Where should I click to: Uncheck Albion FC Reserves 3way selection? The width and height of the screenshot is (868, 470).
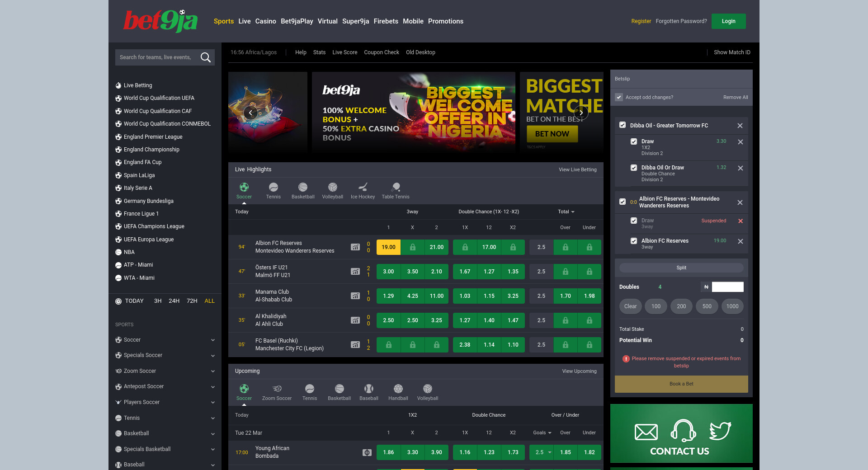tap(634, 241)
